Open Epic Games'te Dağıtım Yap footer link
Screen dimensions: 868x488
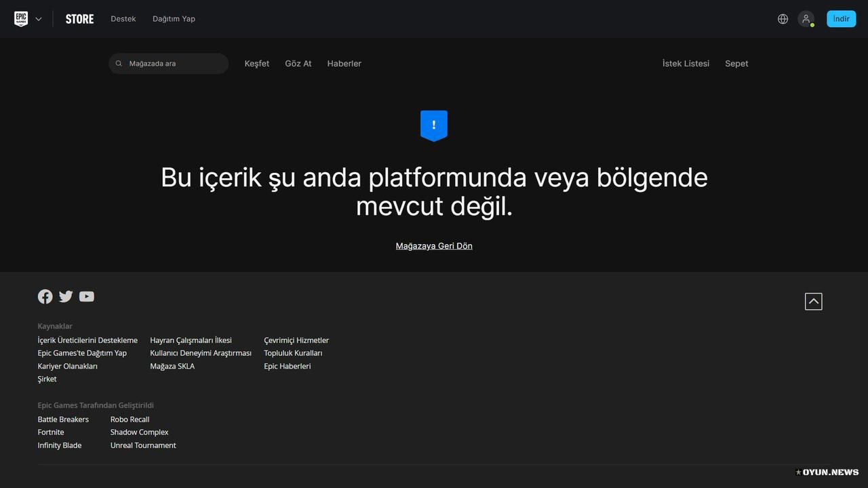[82, 353]
